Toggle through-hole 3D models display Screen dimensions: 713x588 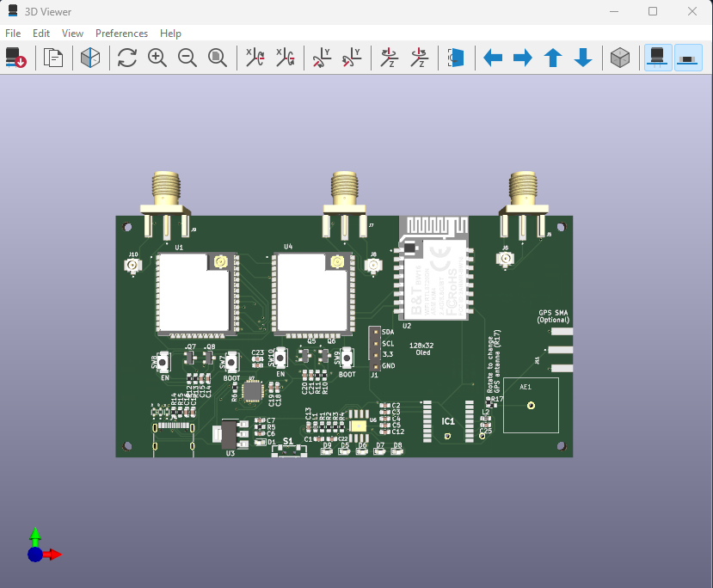(658, 58)
